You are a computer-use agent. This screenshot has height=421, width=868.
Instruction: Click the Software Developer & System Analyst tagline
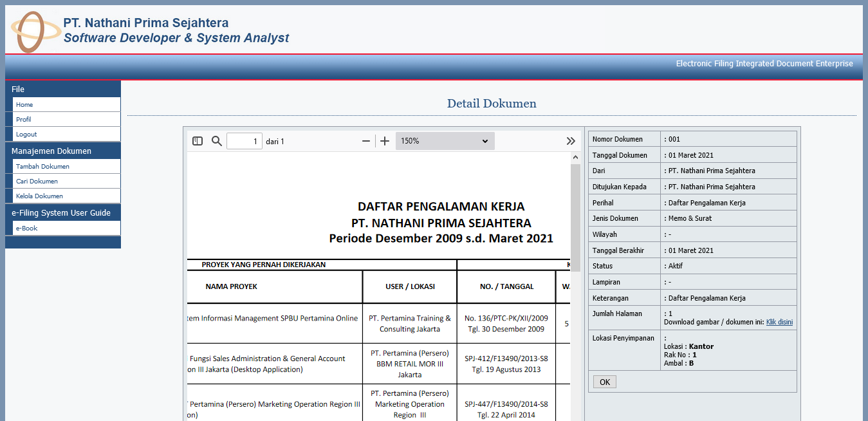pos(176,38)
